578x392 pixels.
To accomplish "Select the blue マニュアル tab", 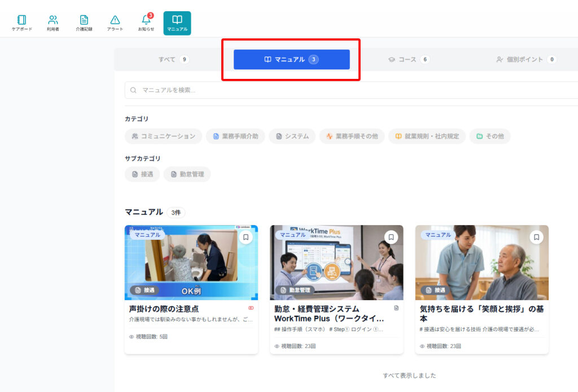I will coord(291,59).
